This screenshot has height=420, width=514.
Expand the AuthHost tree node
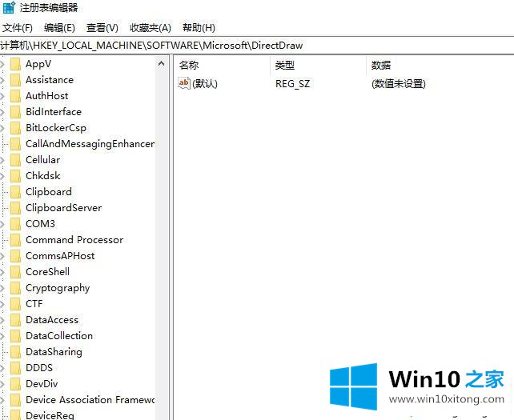tap(2, 96)
